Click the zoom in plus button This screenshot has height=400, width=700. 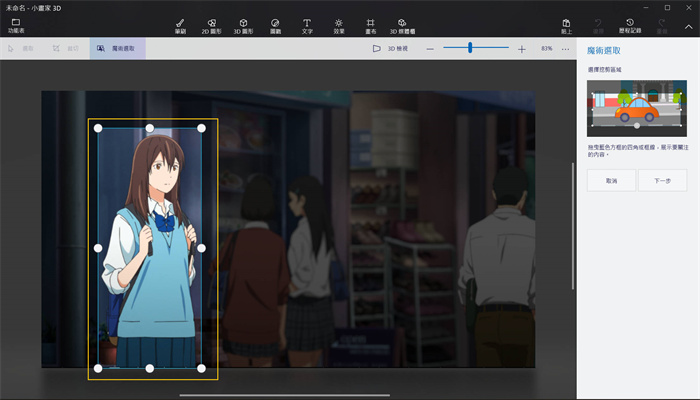point(521,48)
